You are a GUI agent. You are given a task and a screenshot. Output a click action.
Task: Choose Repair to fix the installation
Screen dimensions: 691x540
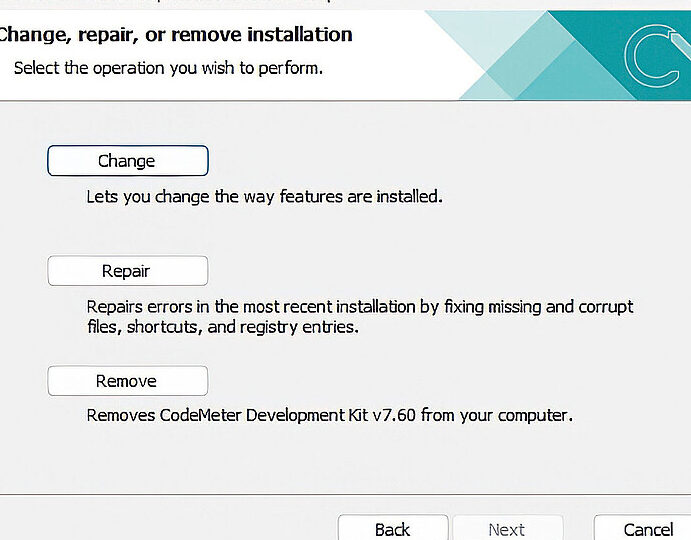click(128, 271)
